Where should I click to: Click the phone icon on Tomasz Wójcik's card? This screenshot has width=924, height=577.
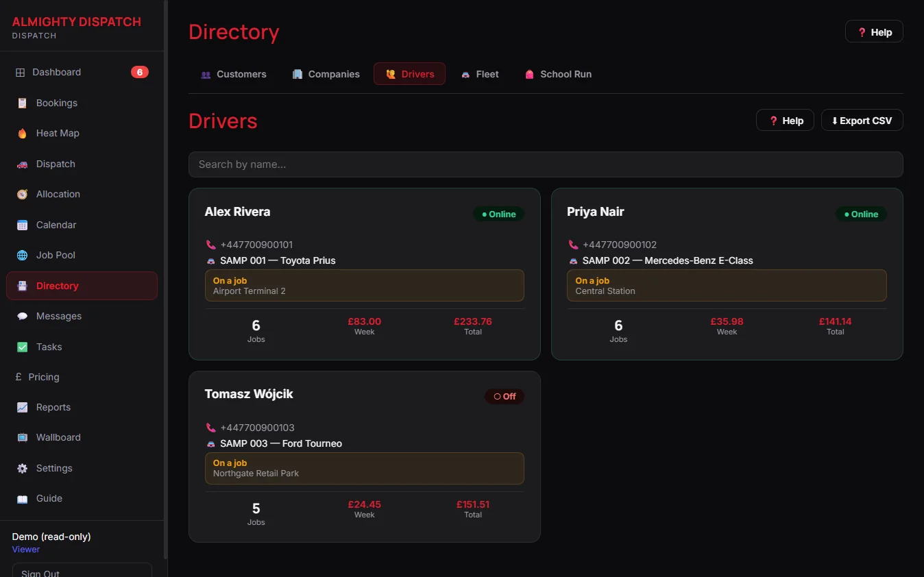coord(210,428)
